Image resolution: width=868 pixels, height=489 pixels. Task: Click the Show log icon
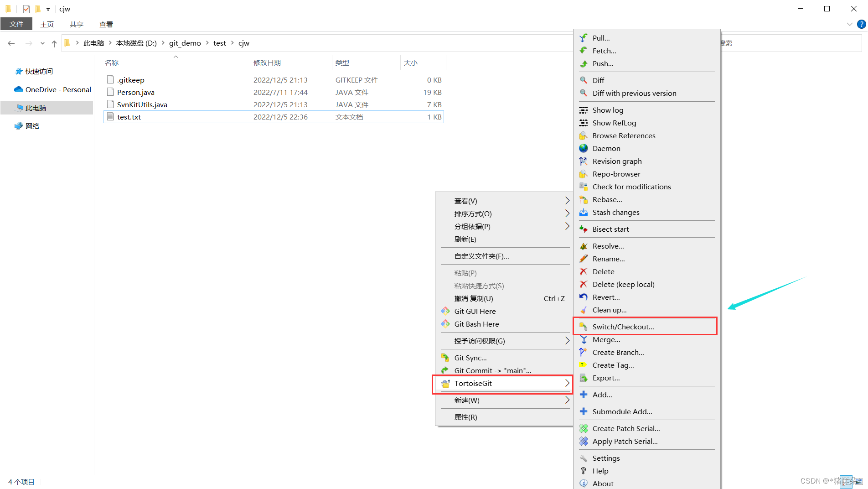(x=584, y=110)
